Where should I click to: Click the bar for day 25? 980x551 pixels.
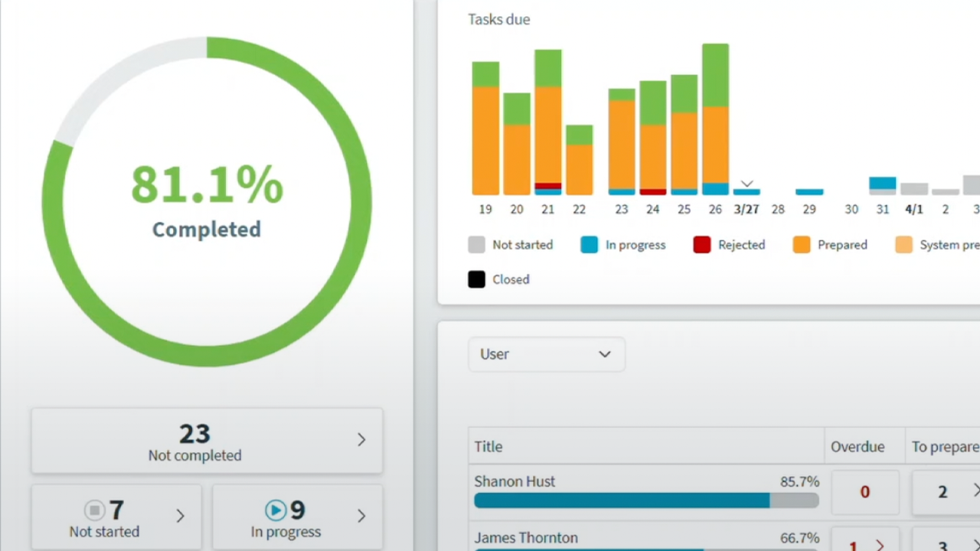tap(684, 135)
